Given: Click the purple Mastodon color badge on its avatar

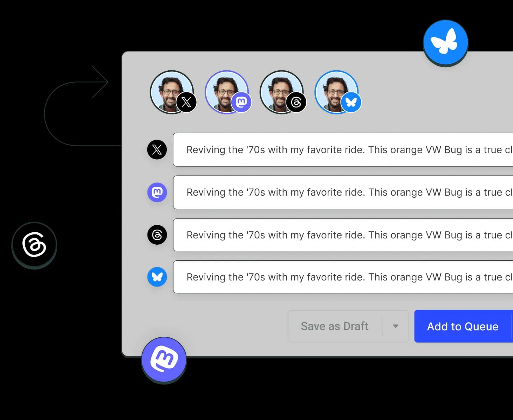Looking at the screenshot, I should point(241,102).
